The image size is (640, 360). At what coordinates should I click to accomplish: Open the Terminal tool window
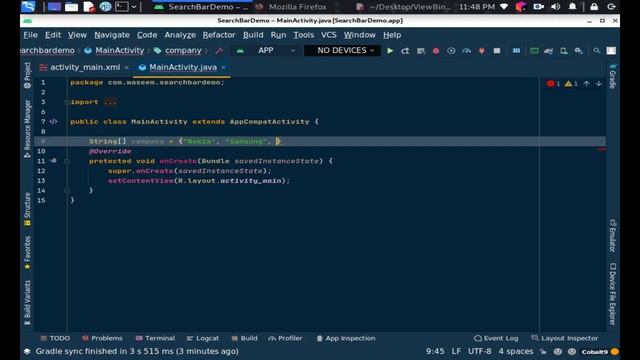tap(155, 338)
